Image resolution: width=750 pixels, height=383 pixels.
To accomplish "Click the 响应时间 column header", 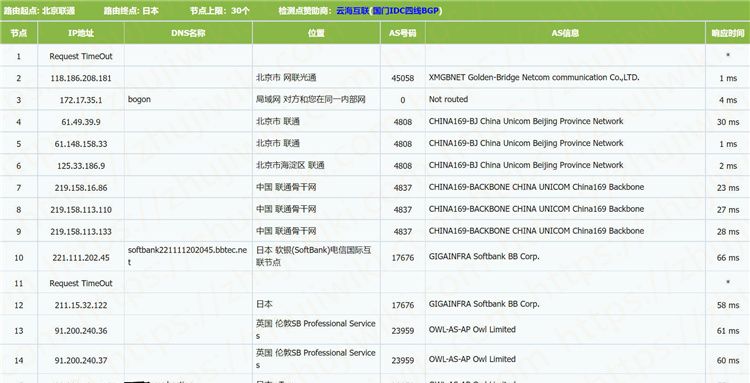I will pyautogui.click(x=728, y=33).
